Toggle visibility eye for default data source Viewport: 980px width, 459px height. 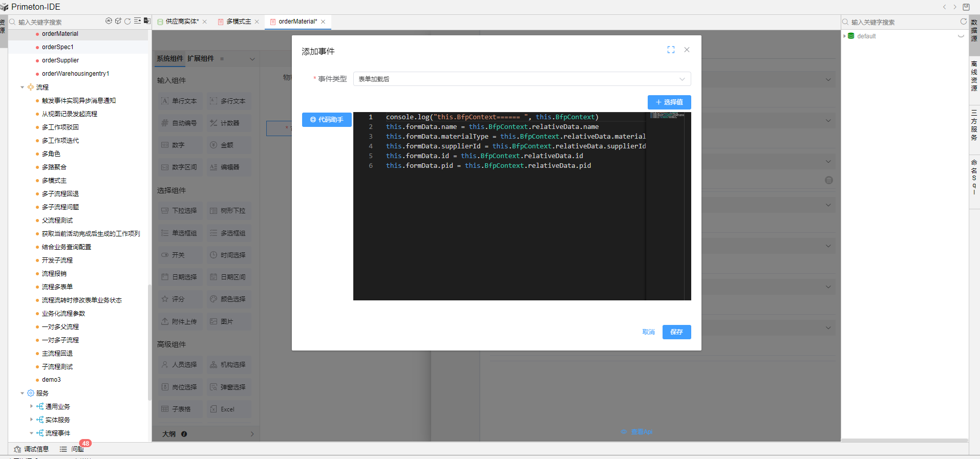click(961, 36)
